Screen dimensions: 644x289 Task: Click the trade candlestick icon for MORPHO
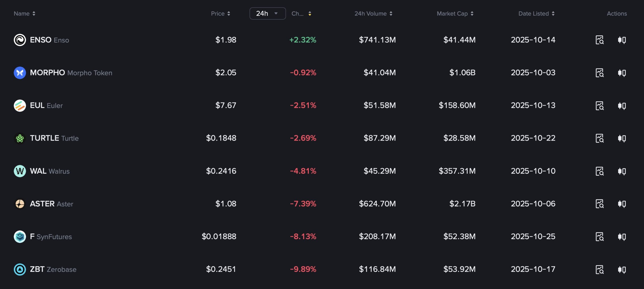[622, 73]
